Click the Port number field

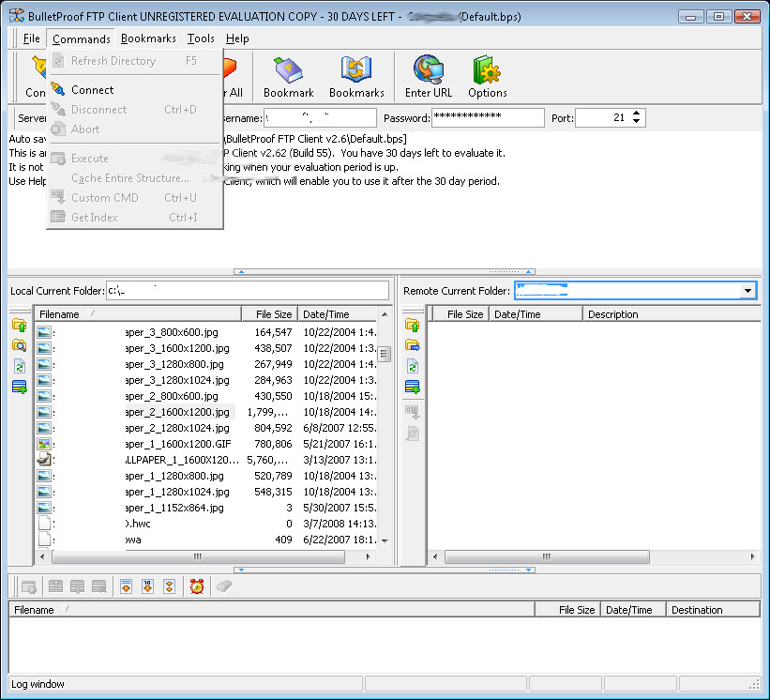(x=602, y=118)
